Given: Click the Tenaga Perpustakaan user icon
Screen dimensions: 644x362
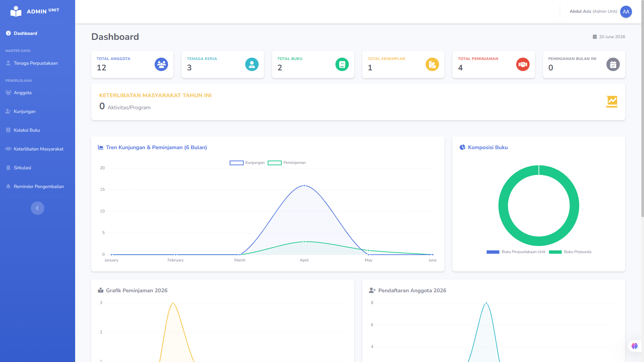Looking at the screenshot, I should 8,63.
